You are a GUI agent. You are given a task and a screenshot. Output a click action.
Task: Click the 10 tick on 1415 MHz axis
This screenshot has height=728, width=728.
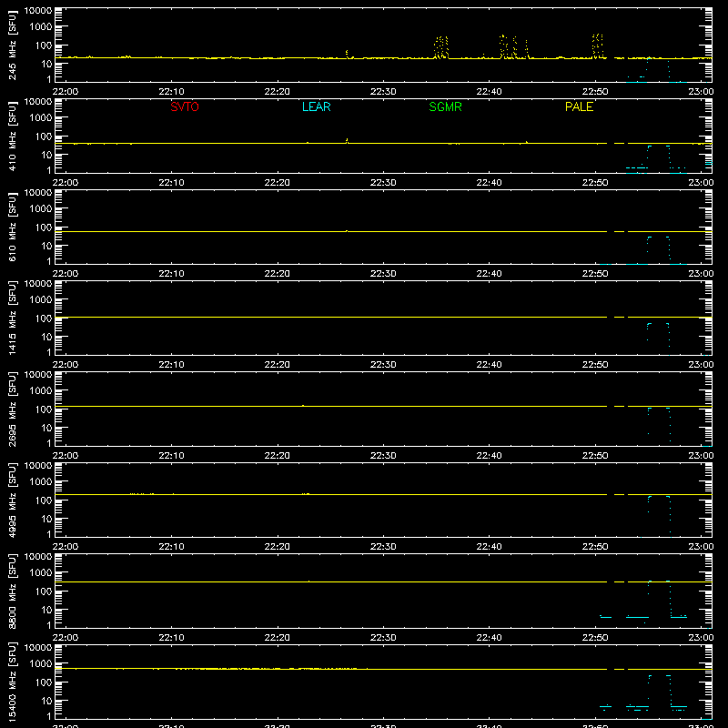coord(46,337)
